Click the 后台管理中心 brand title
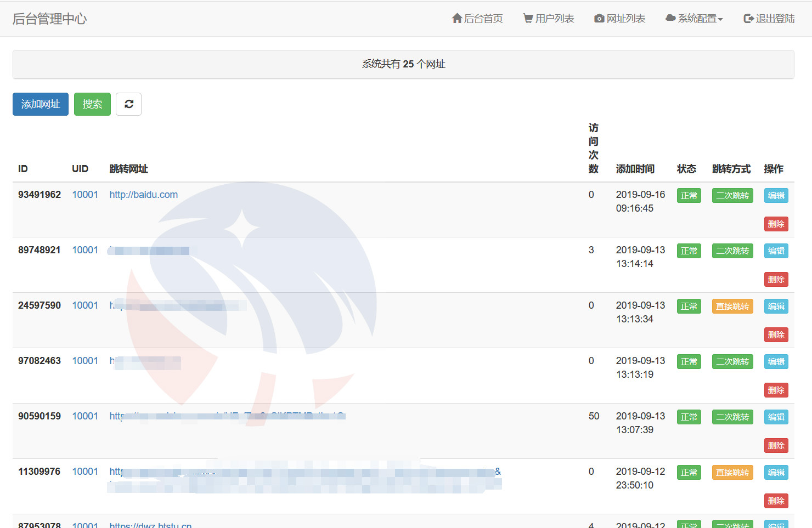This screenshot has height=528, width=812. 49,19
